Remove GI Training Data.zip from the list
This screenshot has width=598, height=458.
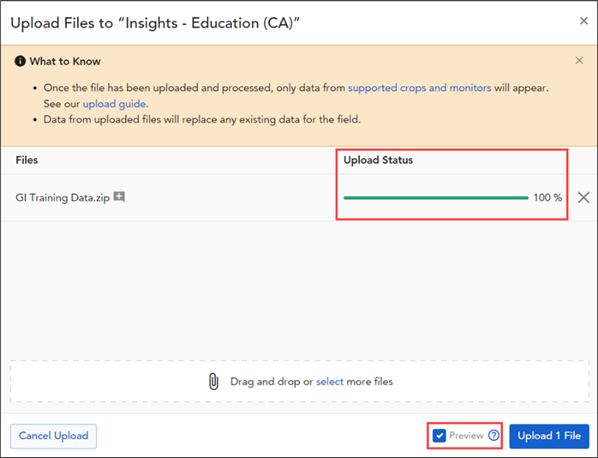(x=583, y=198)
